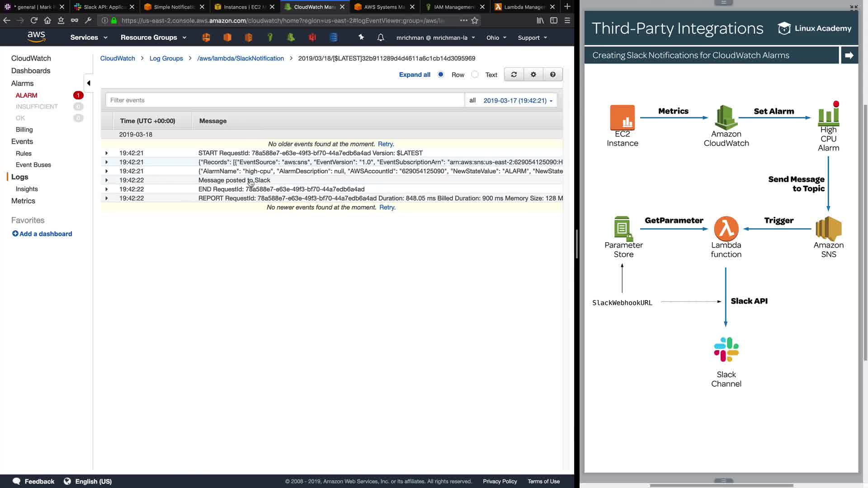Expand the 'Message posted to Slack' log row
The height and width of the screenshot is (488, 868).
tap(107, 180)
